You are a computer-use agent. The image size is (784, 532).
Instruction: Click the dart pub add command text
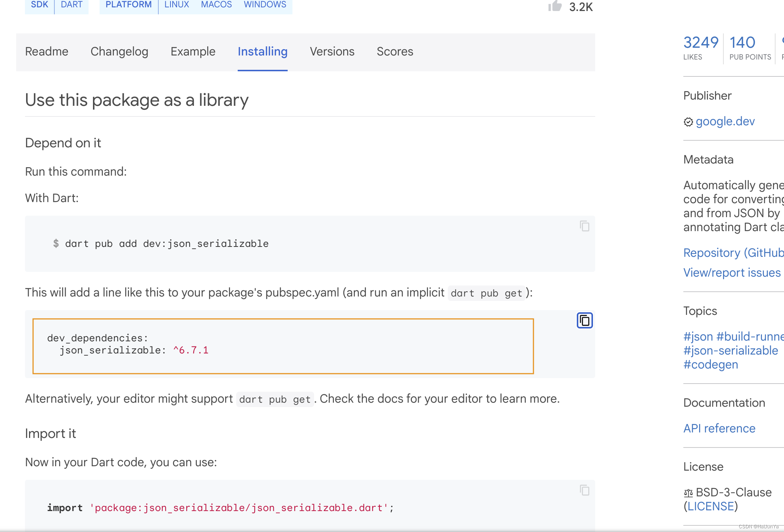point(167,244)
